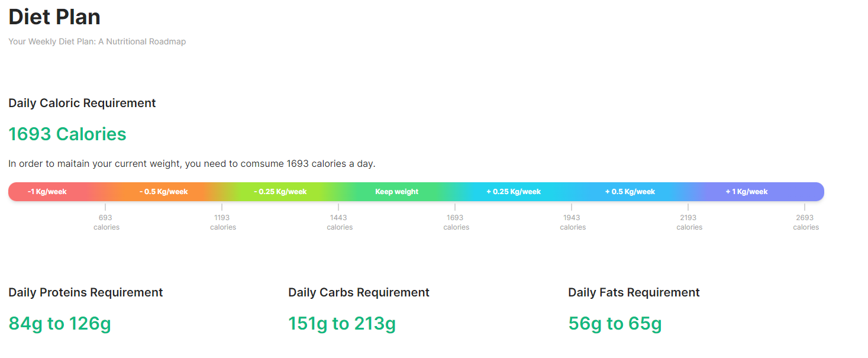This screenshot has height=358, width=868.
Task: Select the 151g to 213g carbs value
Action: coord(342,324)
